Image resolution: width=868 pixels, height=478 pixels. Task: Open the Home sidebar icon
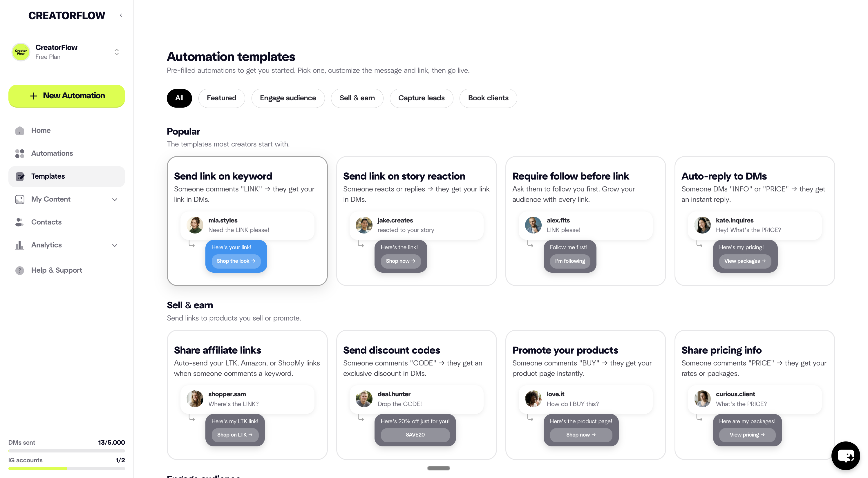(x=19, y=130)
